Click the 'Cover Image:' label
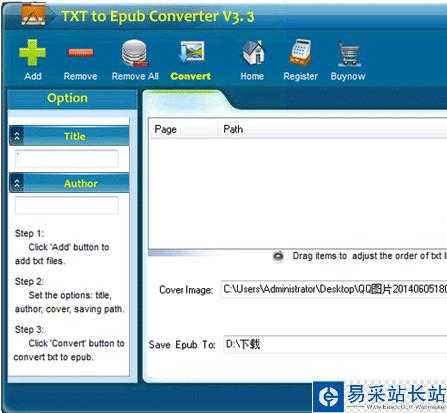Screen dimensions: 447x413 (x=186, y=290)
